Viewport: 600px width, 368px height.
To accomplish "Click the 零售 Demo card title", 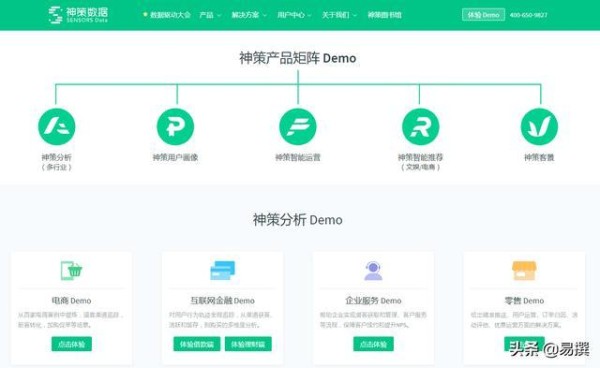I will [524, 301].
